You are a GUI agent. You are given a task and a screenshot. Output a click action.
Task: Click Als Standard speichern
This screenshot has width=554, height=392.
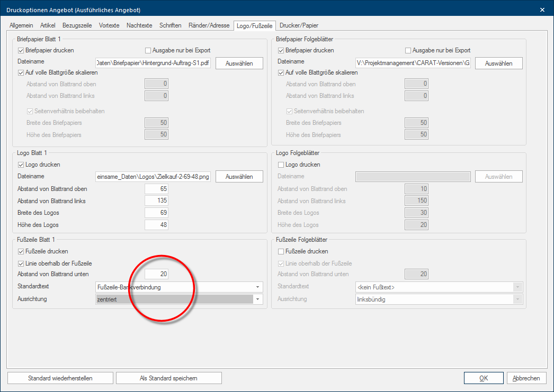click(x=168, y=378)
